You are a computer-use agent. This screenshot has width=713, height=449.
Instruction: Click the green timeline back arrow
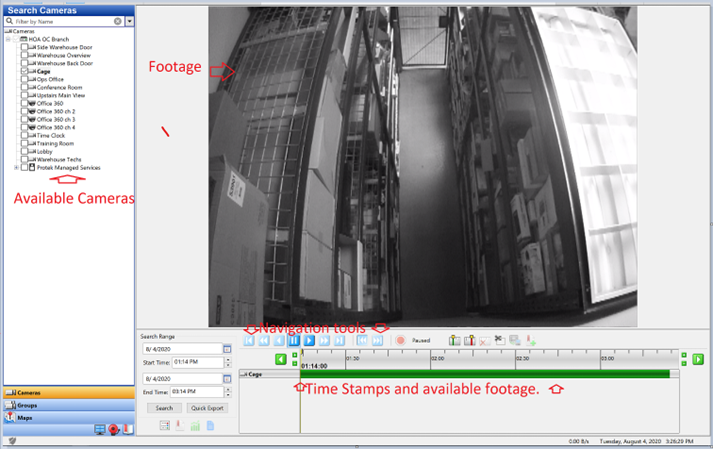click(x=282, y=359)
